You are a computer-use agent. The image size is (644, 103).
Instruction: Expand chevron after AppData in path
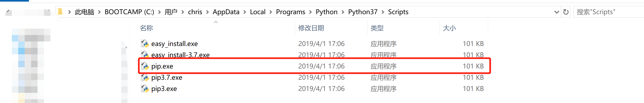click(245, 12)
